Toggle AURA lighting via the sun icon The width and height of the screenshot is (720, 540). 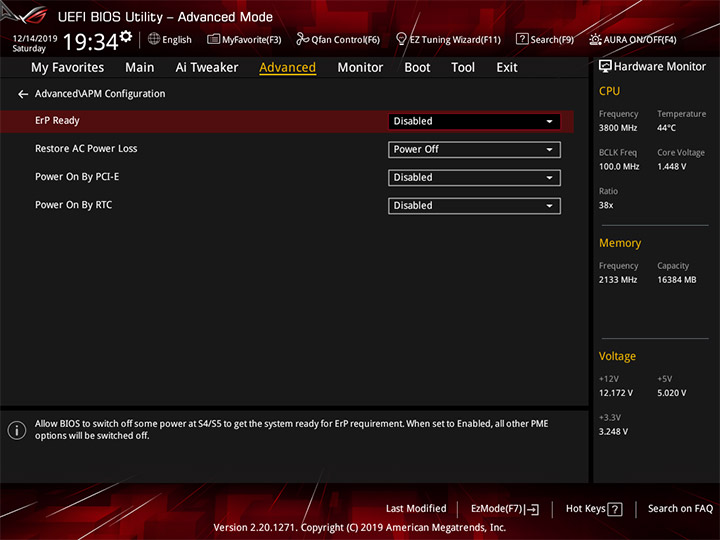pos(595,39)
